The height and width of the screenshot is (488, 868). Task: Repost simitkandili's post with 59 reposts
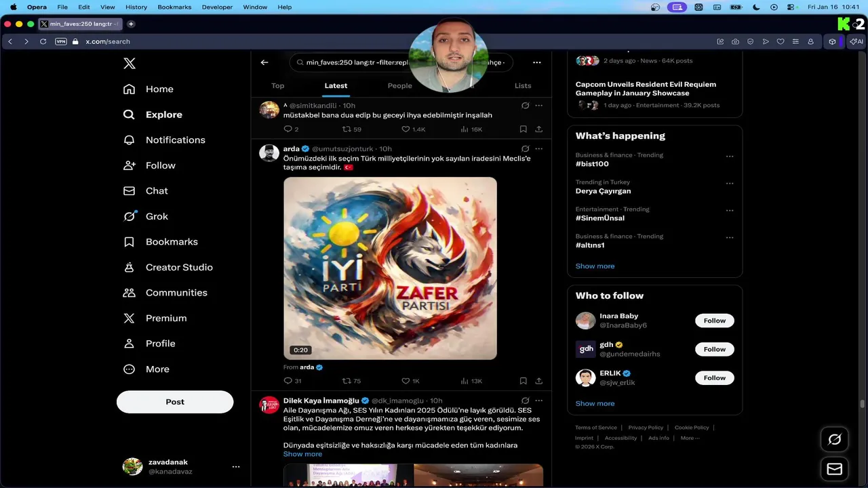[x=351, y=129]
